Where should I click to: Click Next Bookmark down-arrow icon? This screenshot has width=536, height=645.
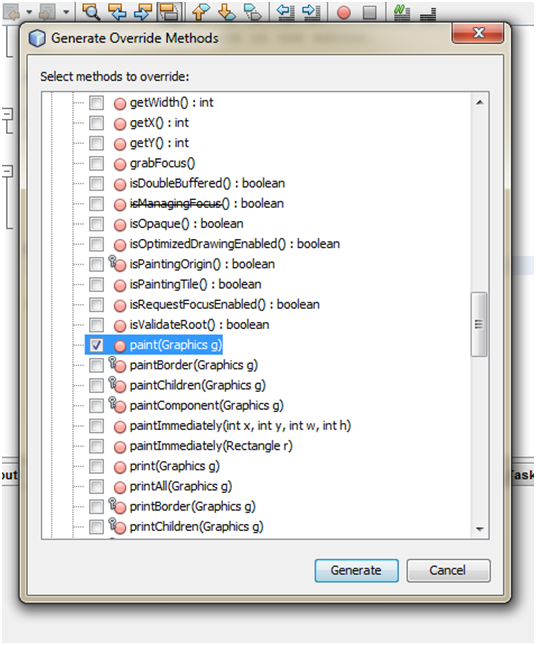click(x=227, y=12)
